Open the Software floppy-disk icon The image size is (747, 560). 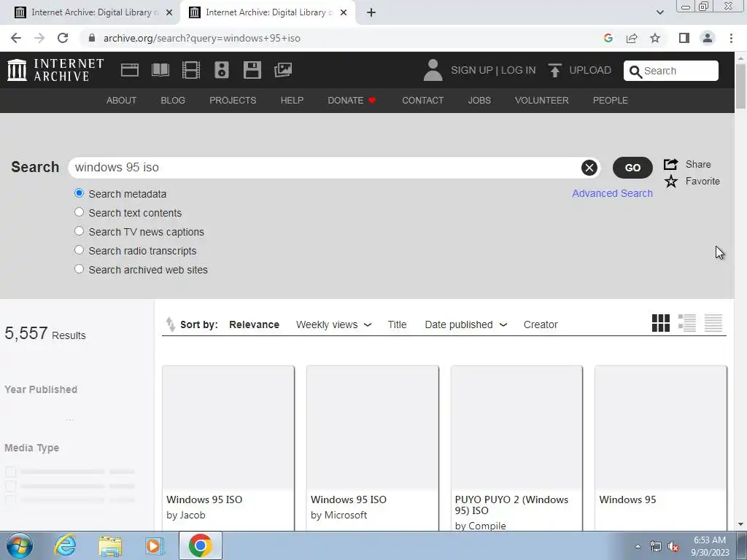coord(252,70)
